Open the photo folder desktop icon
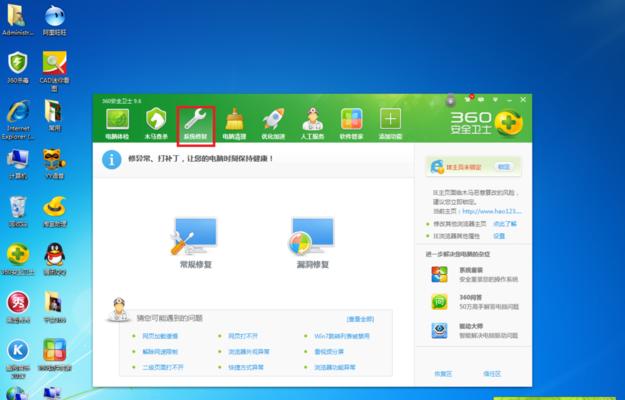This screenshot has width=625, height=400. (x=54, y=307)
